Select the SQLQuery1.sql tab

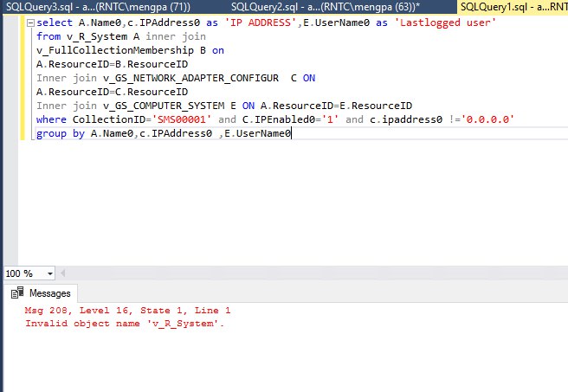tap(513, 7)
